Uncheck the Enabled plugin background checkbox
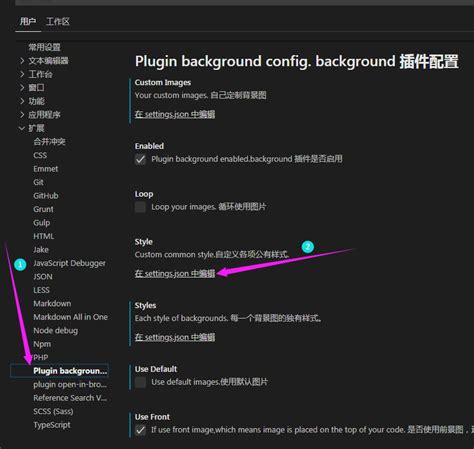This screenshot has width=474, height=449. pyautogui.click(x=140, y=159)
